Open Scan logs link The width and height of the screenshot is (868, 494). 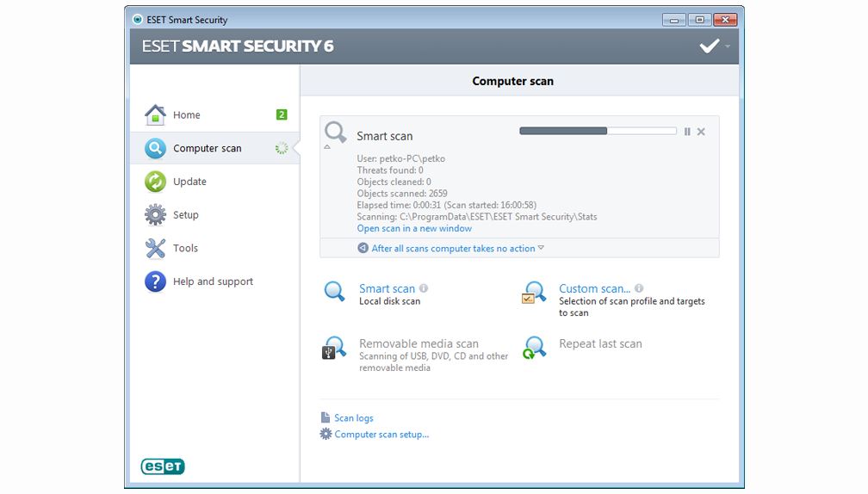pos(354,418)
